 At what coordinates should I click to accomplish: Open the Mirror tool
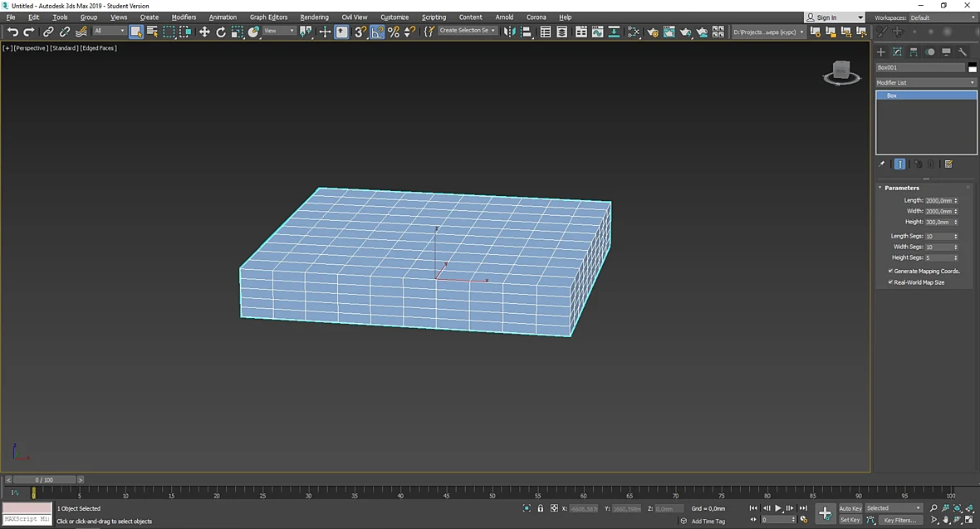tap(510, 32)
